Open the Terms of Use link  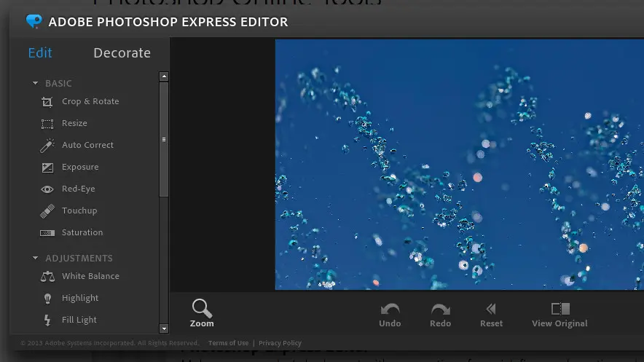coord(228,343)
